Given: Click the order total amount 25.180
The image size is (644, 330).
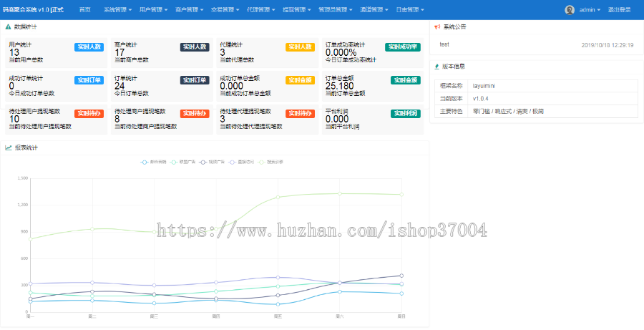Looking at the screenshot, I should (x=340, y=86).
